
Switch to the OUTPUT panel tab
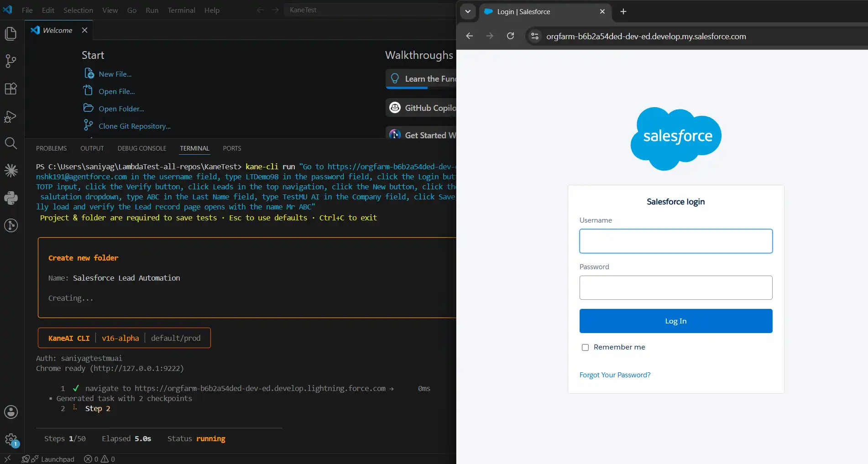click(92, 148)
